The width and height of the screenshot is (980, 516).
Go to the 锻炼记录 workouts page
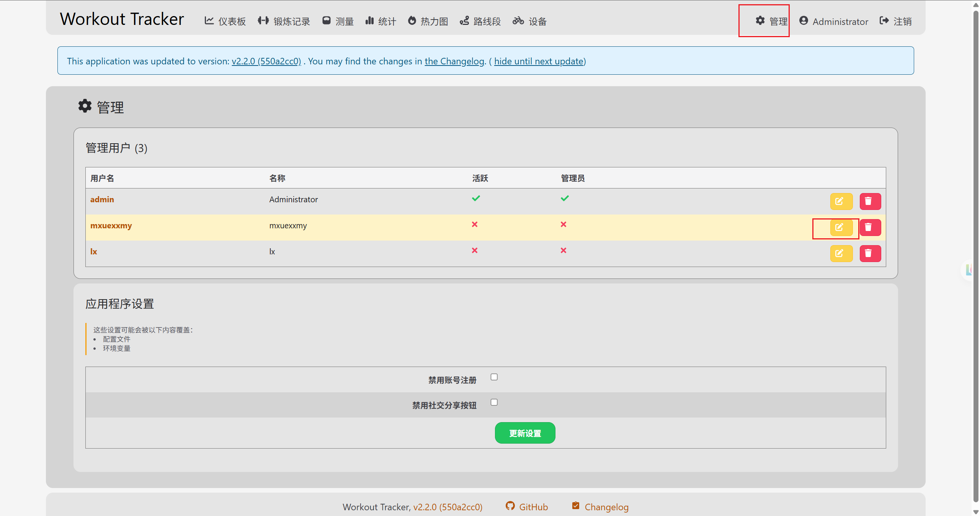point(284,21)
